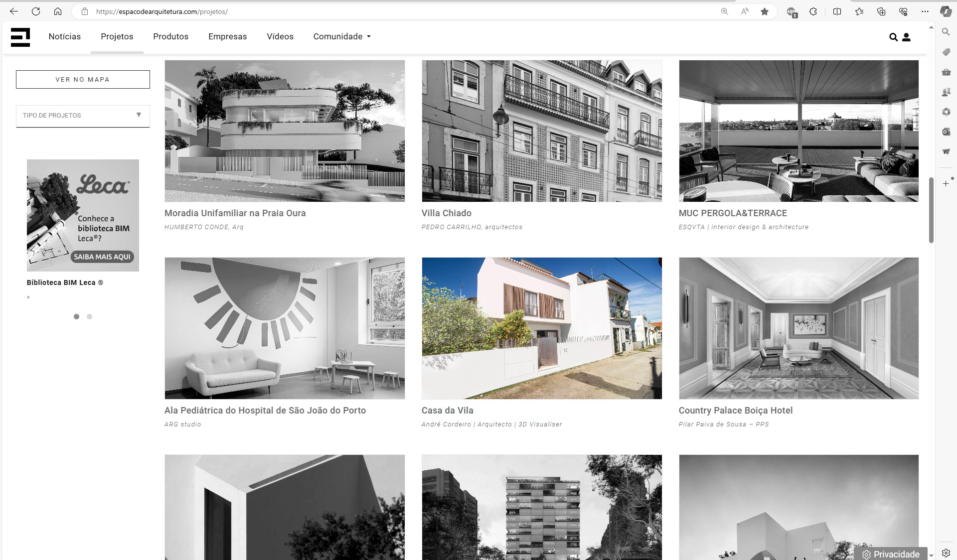Click the Ver no Mapa button
957x560 pixels.
[x=83, y=80]
